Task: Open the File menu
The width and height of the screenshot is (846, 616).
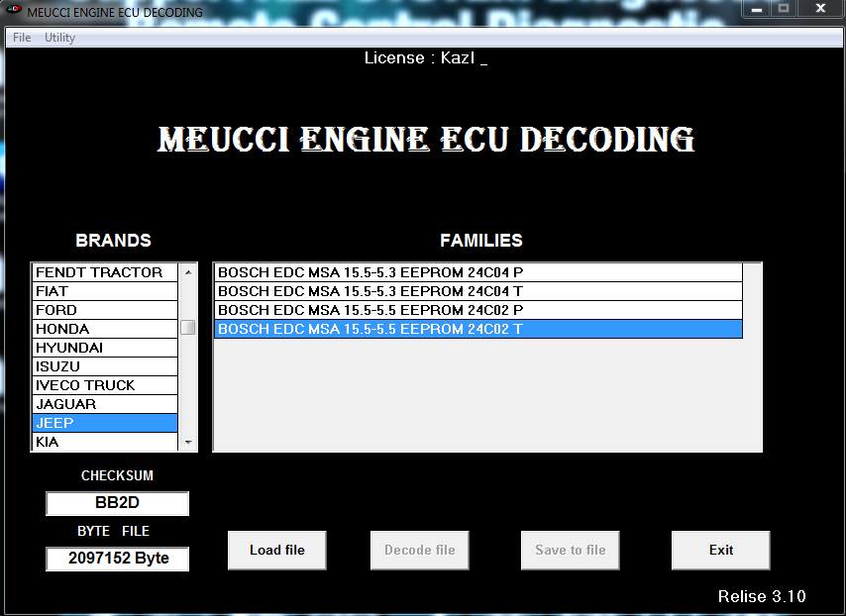Action: 22,38
